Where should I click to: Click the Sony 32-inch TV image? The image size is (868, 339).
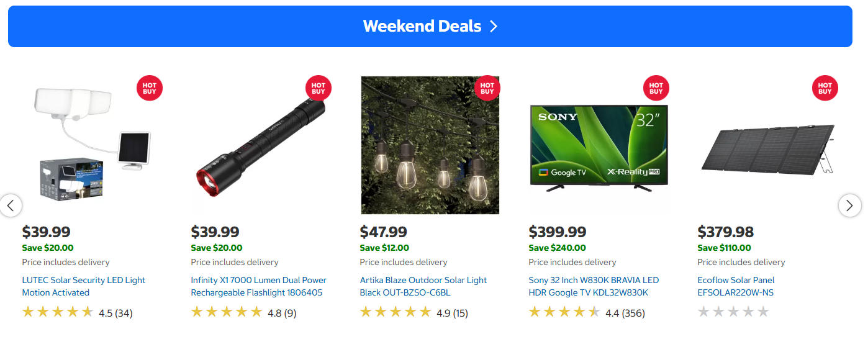point(599,147)
